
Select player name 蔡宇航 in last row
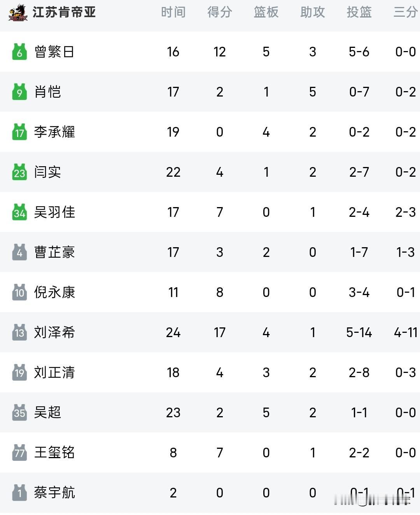54,493
